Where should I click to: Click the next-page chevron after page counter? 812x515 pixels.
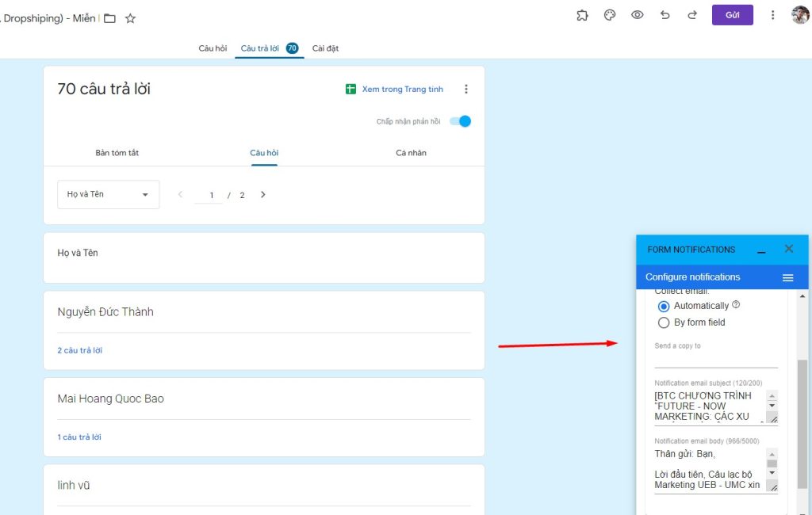point(262,194)
